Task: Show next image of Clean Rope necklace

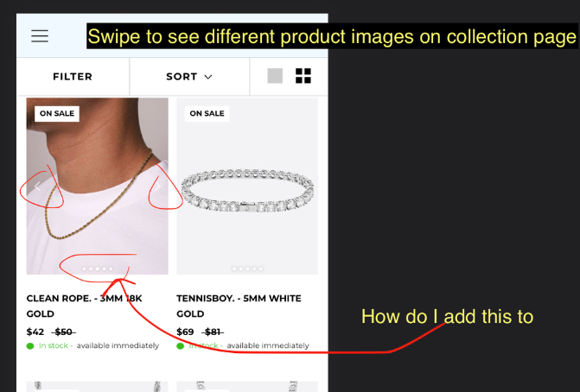Action: point(157,187)
